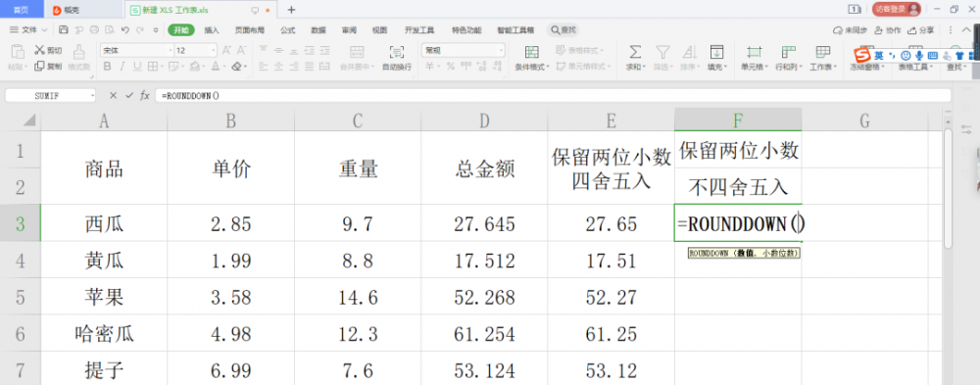Click the 填充 fill icon
Screen dimensions: 980x385
tap(716, 51)
